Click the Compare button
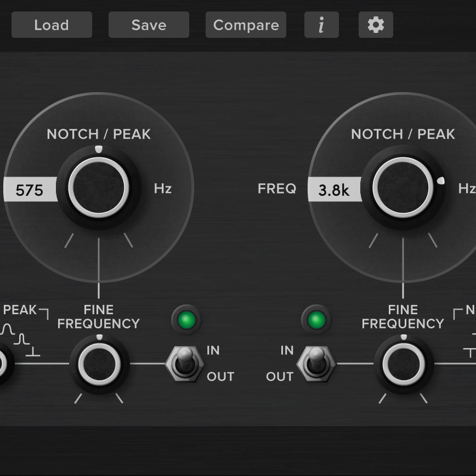Image resolution: width=476 pixels, height=476 pixels. (x=246, y=25)
